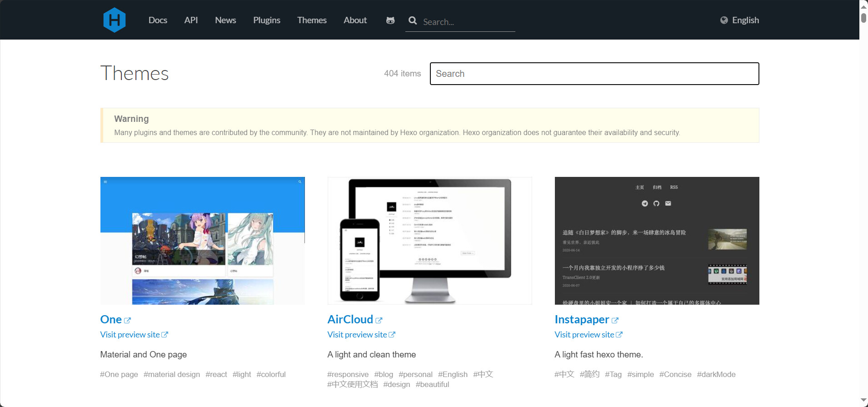Open the English language selector

(x=739, y=20)
